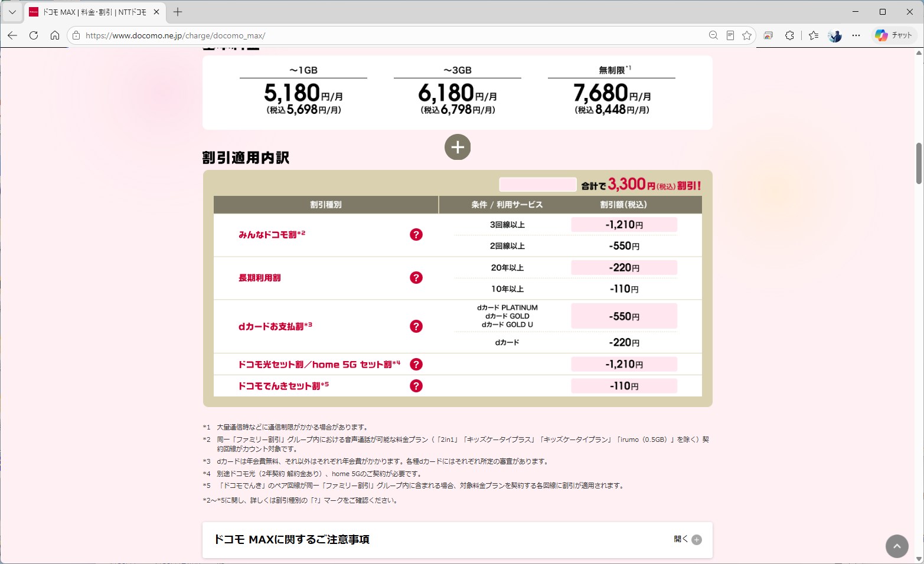Open the browser profile avatar
This screenshot has width=924, height=564.
[835, 35]
